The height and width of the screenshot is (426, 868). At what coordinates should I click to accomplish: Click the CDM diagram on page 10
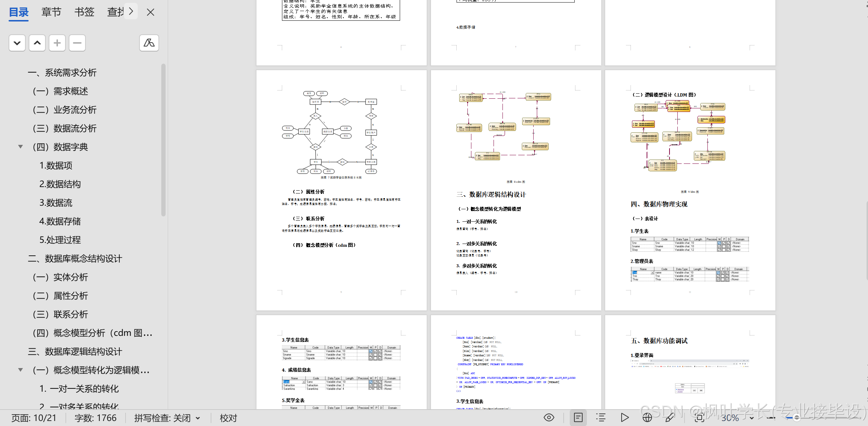[x=503, y=126]
